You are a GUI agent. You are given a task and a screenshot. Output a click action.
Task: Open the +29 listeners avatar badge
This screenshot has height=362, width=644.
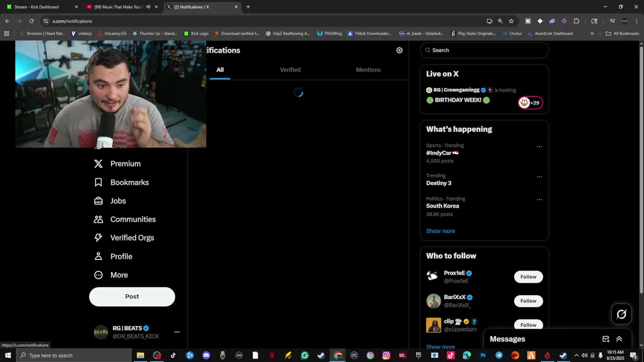pos(530,103)
